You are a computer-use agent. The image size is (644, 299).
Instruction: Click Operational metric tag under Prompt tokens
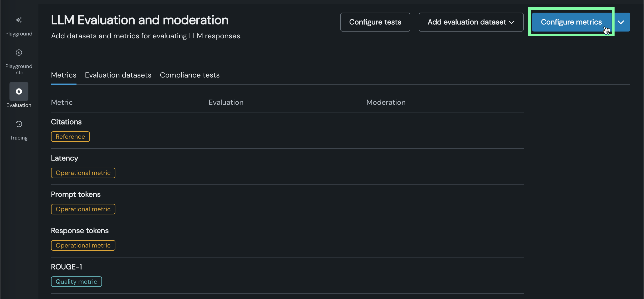83,209
